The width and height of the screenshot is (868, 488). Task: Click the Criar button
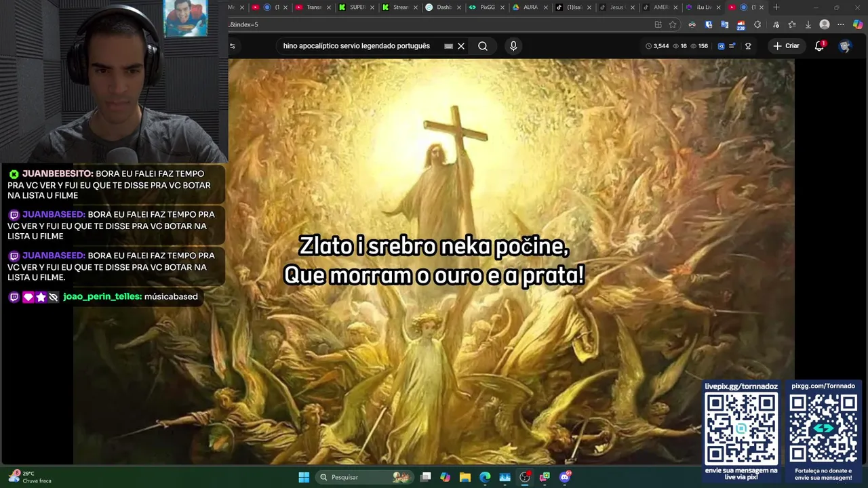786,46
